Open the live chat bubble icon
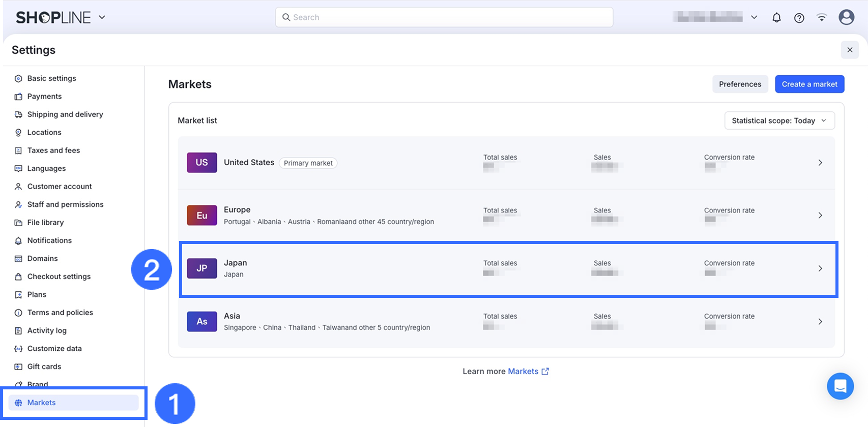 tap(840, 386)
